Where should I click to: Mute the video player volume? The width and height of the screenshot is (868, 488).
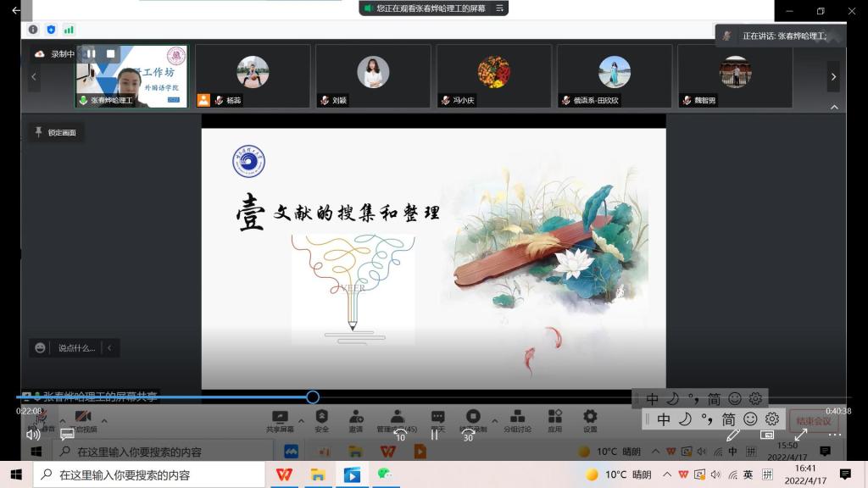tap(33, 435)
